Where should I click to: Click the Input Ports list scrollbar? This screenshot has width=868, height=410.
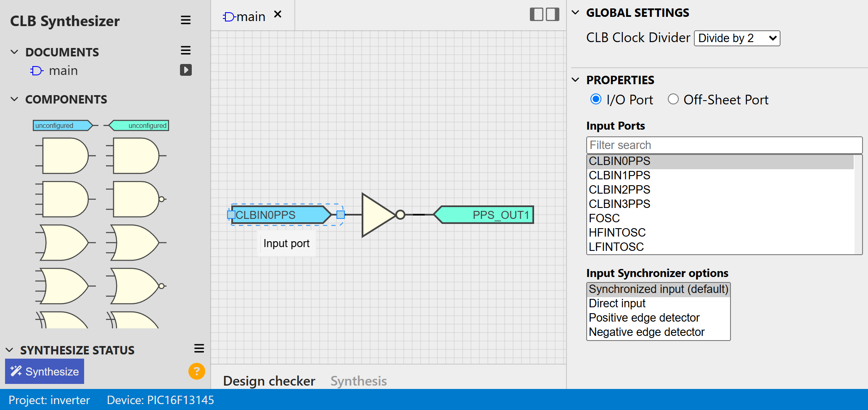[858, 205]
